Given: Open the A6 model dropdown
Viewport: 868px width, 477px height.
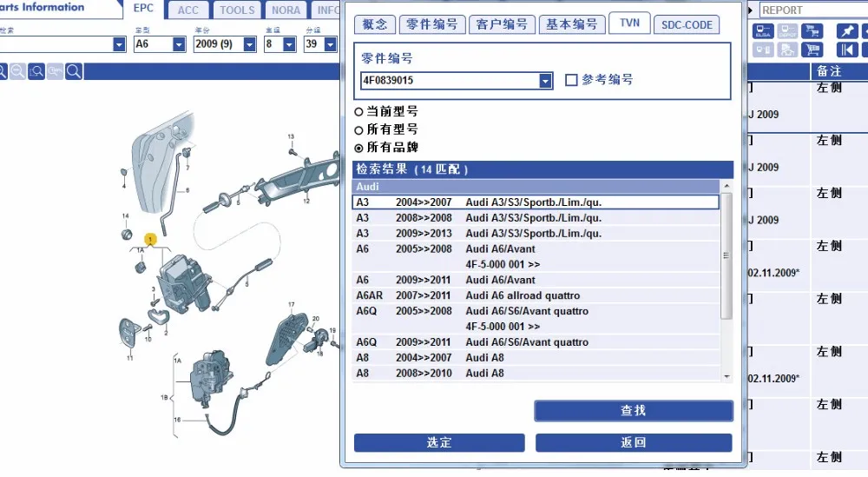Looking at the screenshot, I should point(179,44).
